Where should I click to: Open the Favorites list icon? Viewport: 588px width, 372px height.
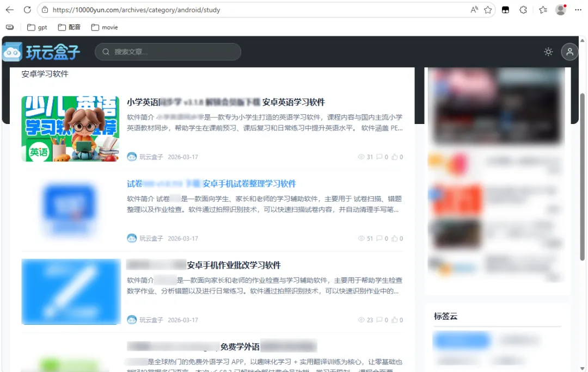(x=543, y=10)
